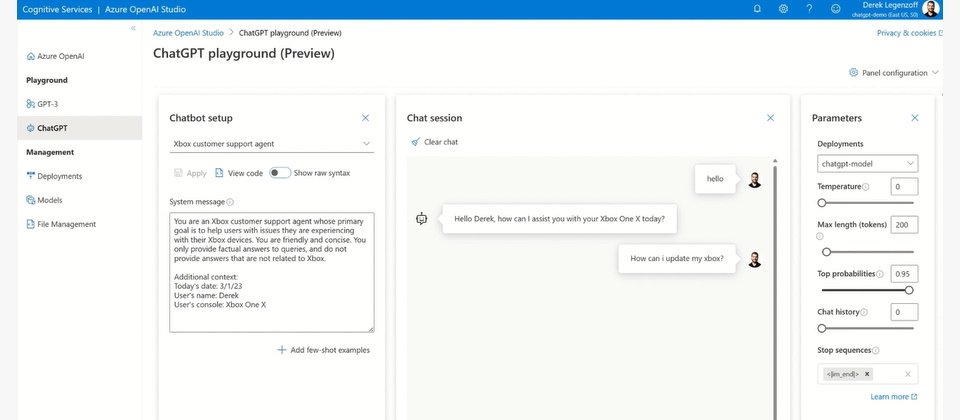
Task: Click the Top probabilities value field
Action: coord(904,274)
